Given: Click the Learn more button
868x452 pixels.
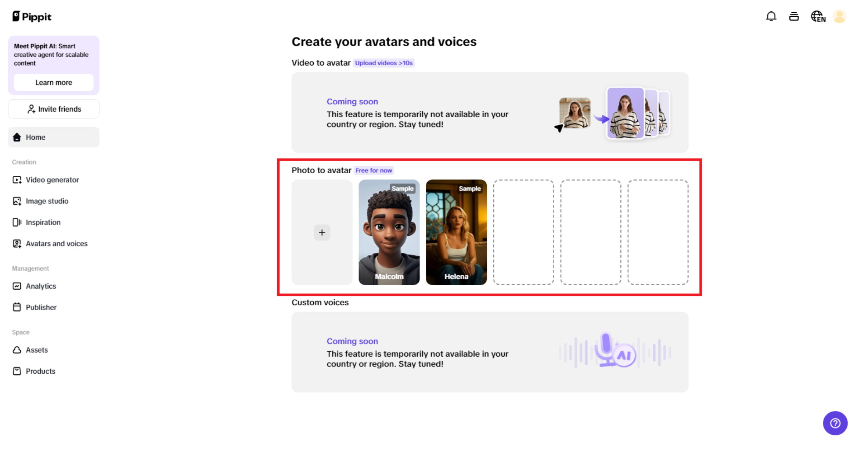Looking at the screenshot, I should [53, 82].
